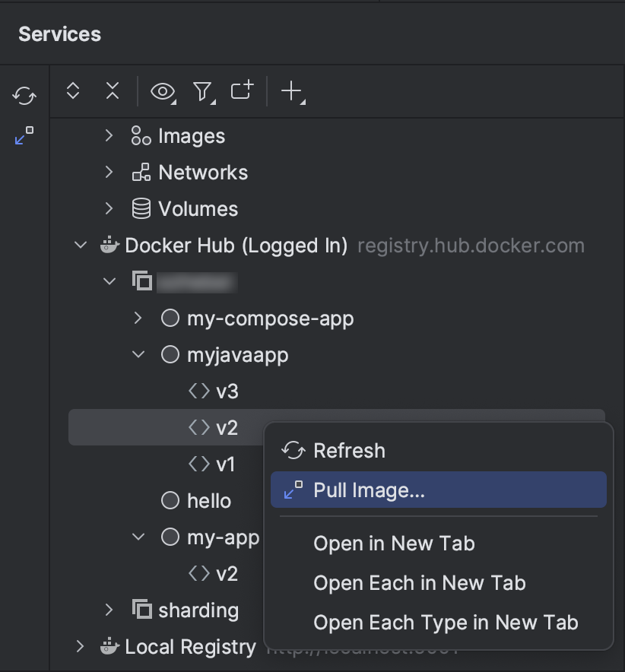The image size is (625, 672).
Task: Select Refresh in the context menu
Action: click(350, 450)
